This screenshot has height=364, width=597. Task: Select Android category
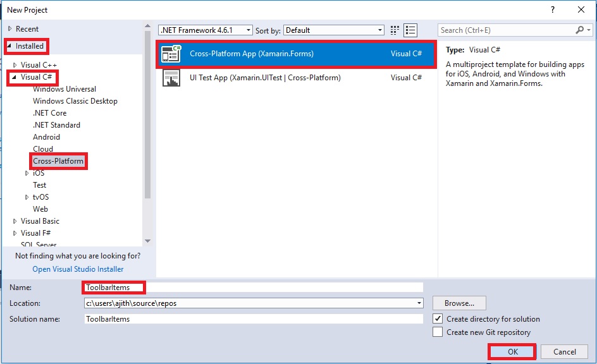(46, 137)
